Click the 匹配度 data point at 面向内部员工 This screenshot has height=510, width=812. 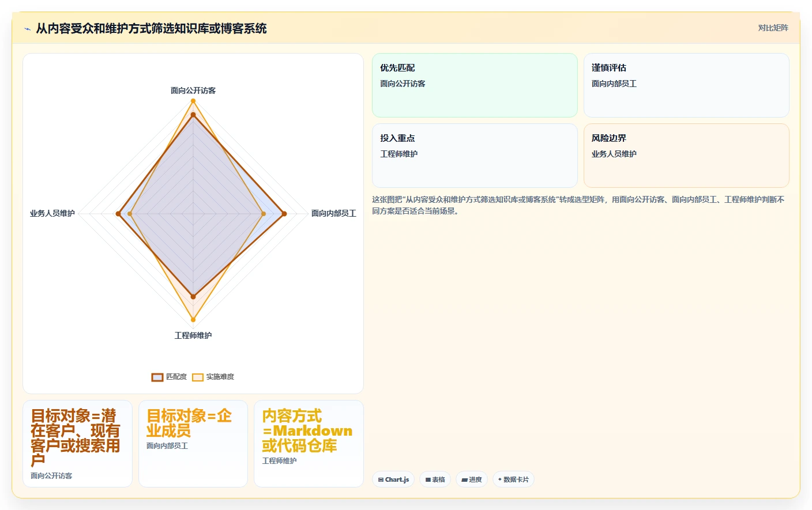pyautogui.click(x=284, y=214)
